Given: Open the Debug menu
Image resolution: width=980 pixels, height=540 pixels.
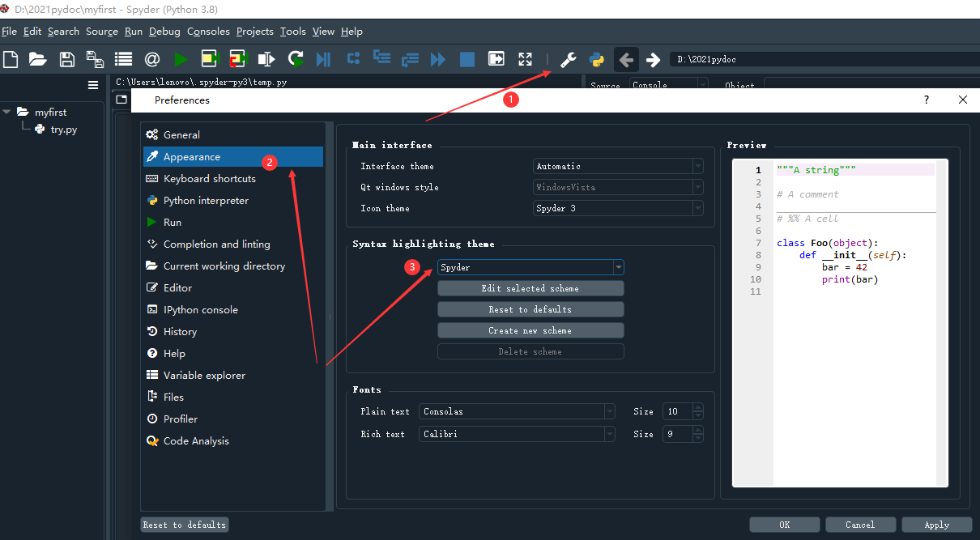Looking at the screenshot, I should (x=164, y=32).
